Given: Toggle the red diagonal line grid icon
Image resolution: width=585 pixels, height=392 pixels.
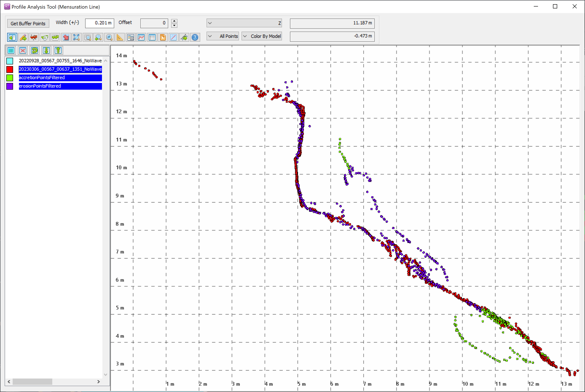Looking at the screenshot, I should (x=173, y=37).
